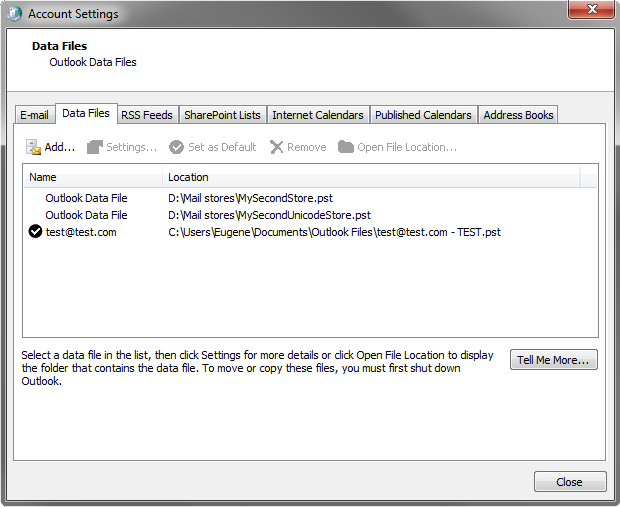Click the Remove X icon
Viewport: 620px width, 507px height.
click(x=276, y=147)
